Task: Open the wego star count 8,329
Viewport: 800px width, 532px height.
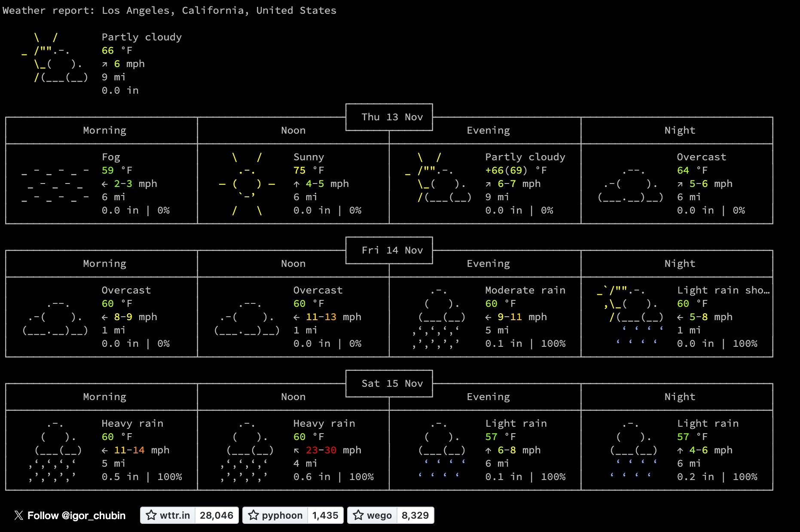Action: [x=415, y=515]
